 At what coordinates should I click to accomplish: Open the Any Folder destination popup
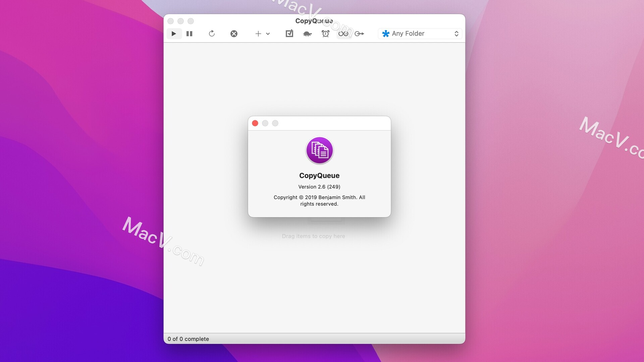tap(420, 34)
